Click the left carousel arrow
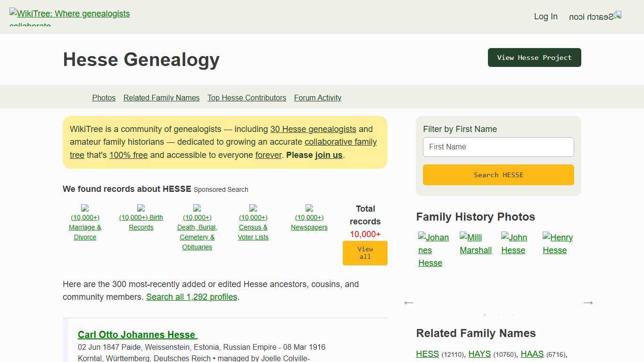Viewport: 644px width, 362px height. [x=408, y=303]
